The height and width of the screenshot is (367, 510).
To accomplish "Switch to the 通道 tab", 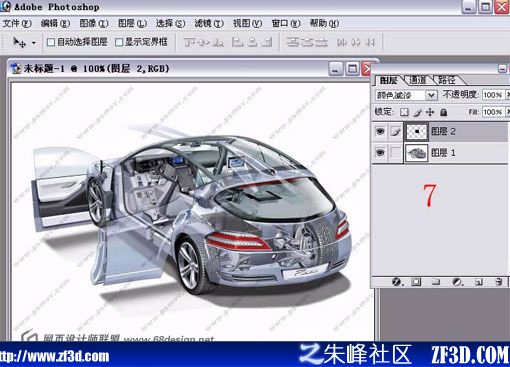I will [417, 80].
